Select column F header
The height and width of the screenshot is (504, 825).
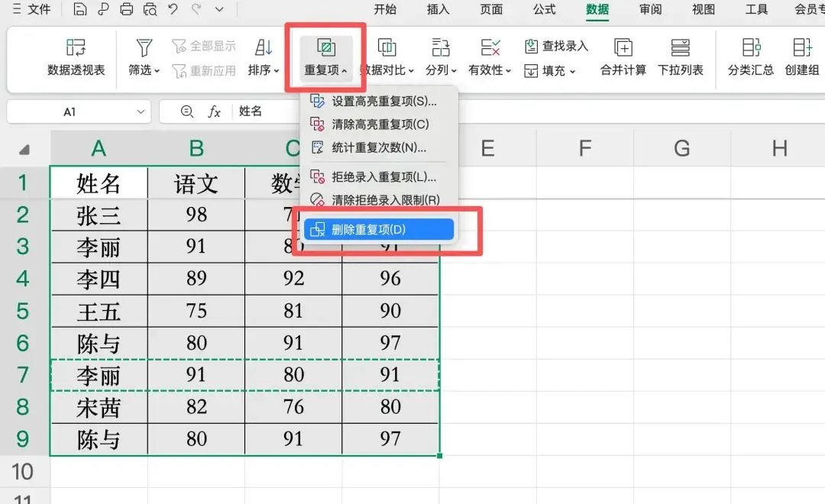click(585, 149)
